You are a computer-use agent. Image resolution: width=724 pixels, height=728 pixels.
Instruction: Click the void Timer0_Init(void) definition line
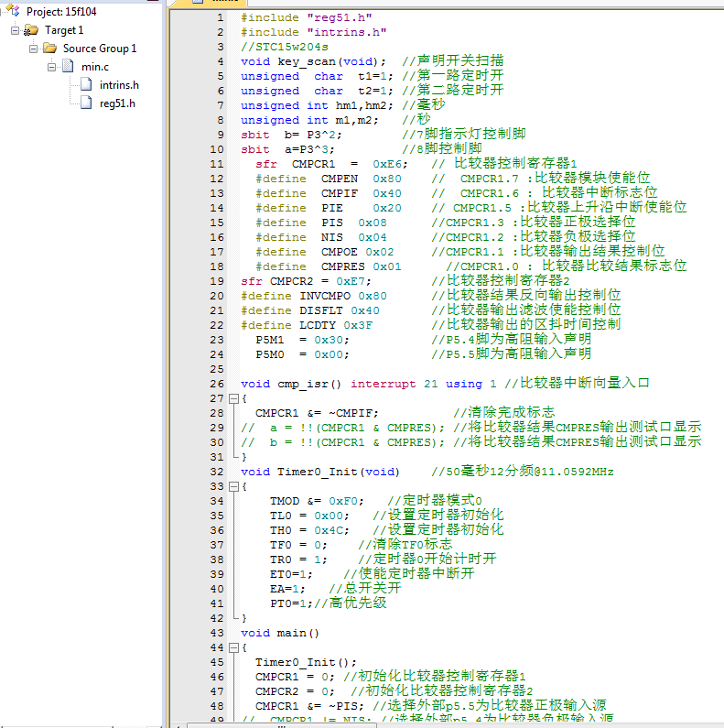(320, 472)
